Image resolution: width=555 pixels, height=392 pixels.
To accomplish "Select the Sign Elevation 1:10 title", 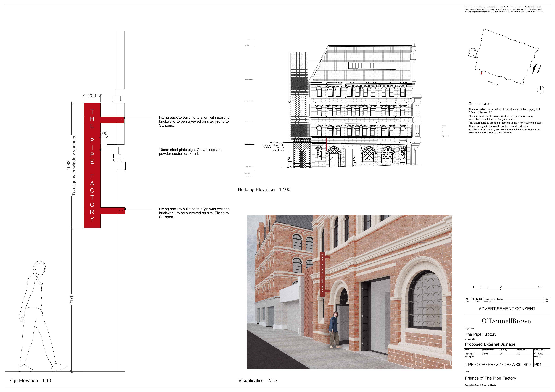I will 30,380.
